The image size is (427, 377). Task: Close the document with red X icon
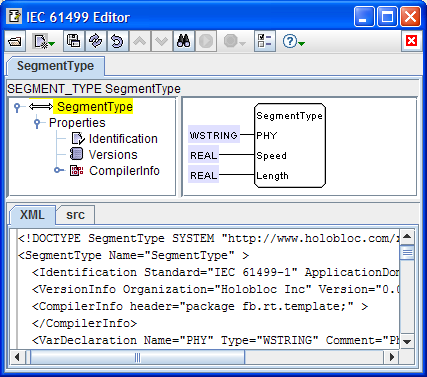pos(411,41)
